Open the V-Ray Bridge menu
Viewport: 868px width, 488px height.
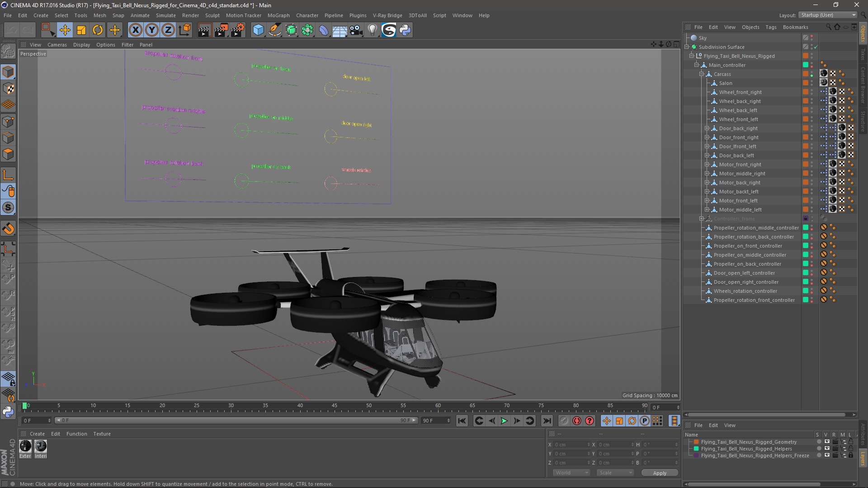[387, 15]
